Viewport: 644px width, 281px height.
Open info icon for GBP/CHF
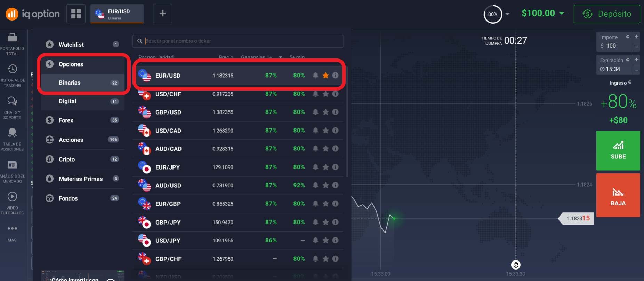[335, 259]
